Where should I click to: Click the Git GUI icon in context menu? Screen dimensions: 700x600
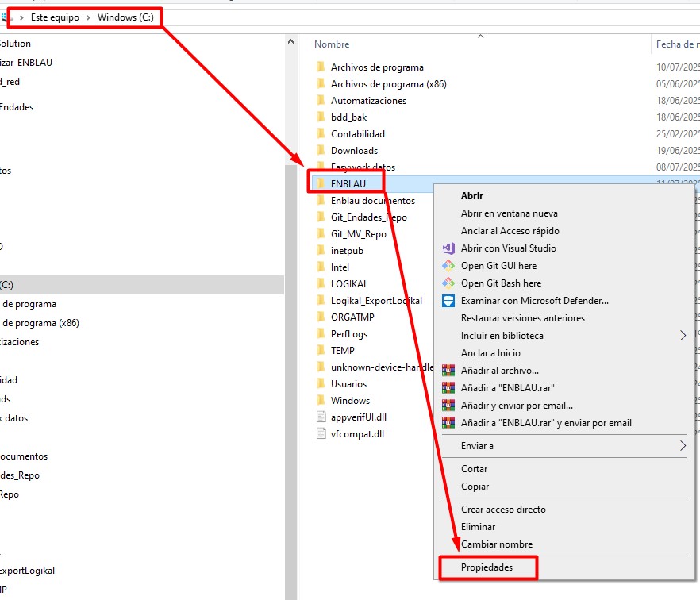448,266
